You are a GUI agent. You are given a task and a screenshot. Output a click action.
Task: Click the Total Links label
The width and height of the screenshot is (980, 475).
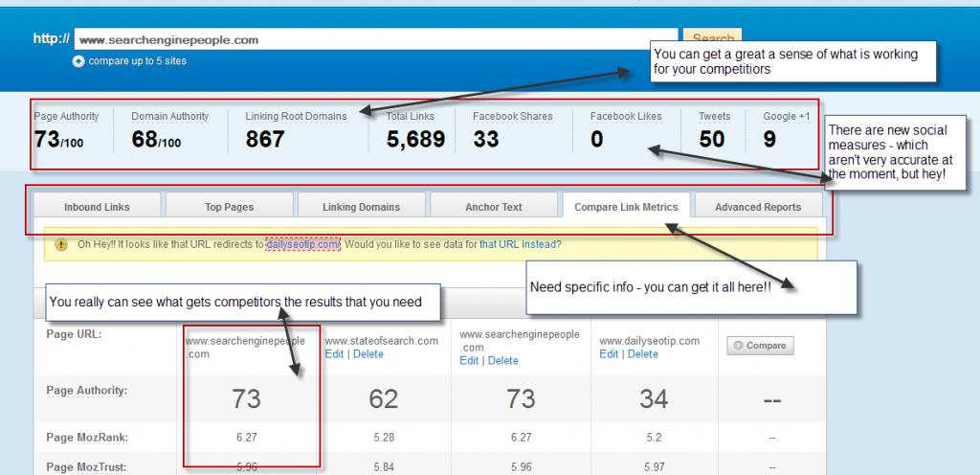(x=410, y=116)
